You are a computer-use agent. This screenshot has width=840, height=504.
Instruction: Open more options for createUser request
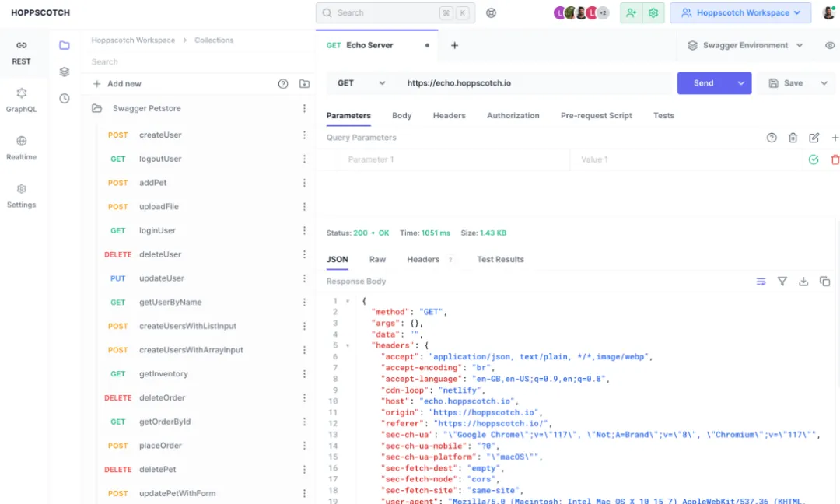pyautogui.click(x=304, y=135)
